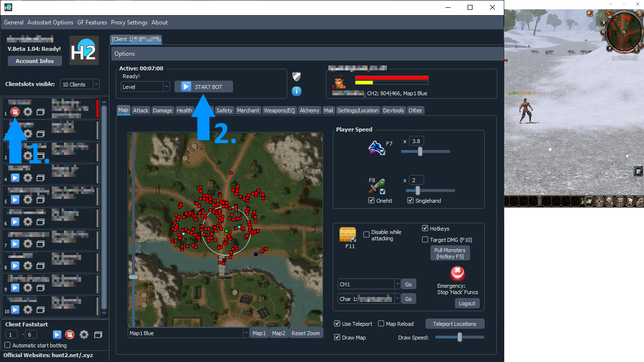644x362 pixels.
Task: Click the red stop icon for client 1
Action: (15, 112)
